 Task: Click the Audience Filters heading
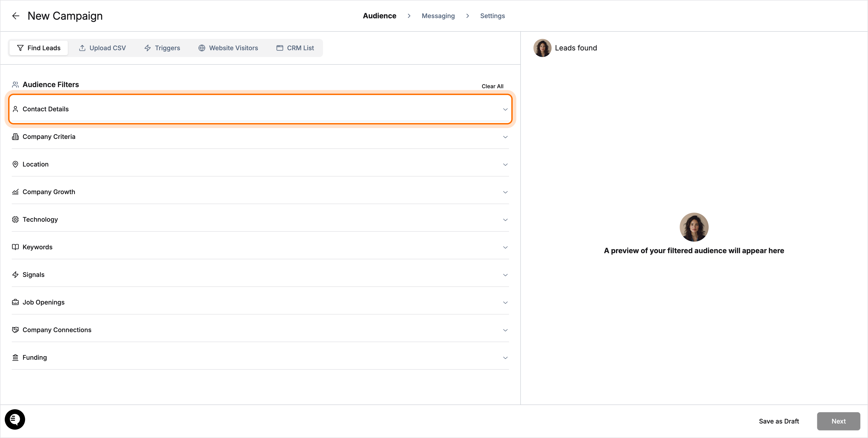(51, 85)
